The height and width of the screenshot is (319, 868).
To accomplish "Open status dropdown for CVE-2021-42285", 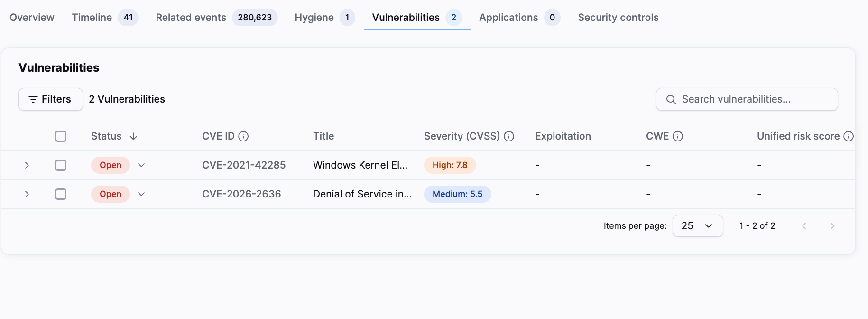I will (x=141, y=165).
